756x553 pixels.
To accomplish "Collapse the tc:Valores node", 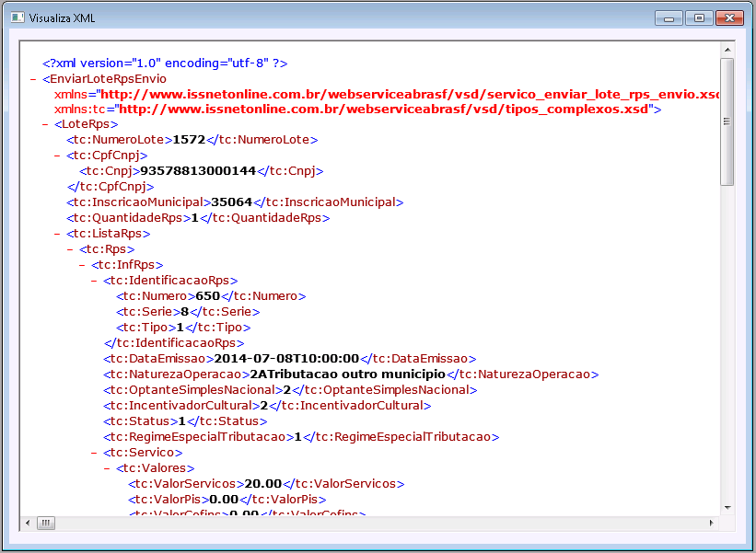I will click(x=107, y=468).
